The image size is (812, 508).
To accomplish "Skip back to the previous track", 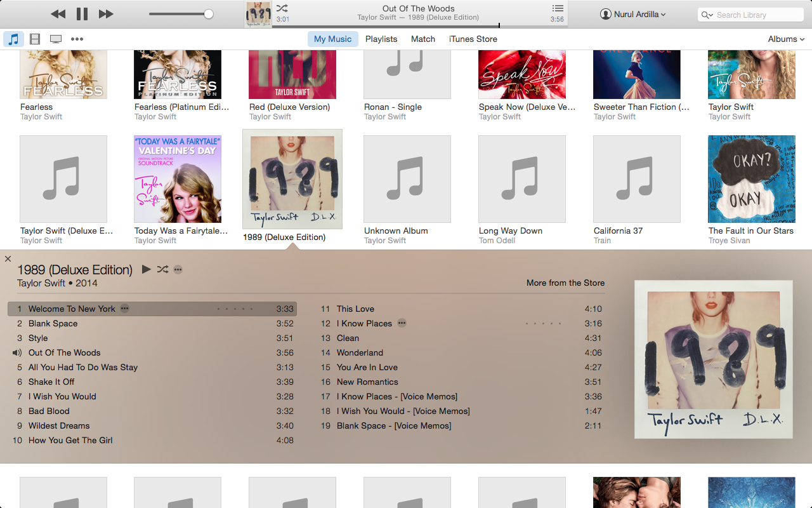I will 58,14.
